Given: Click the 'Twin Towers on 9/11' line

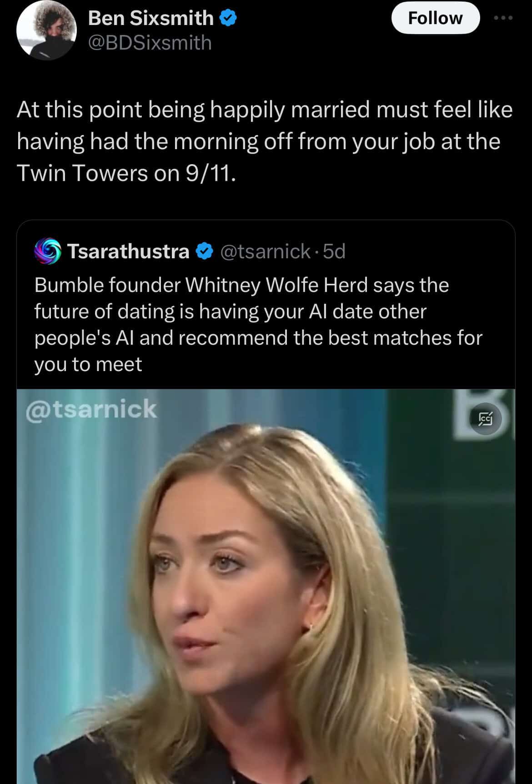Looking at the screenshot, I should pyautogui.click(x=126, y=173).
